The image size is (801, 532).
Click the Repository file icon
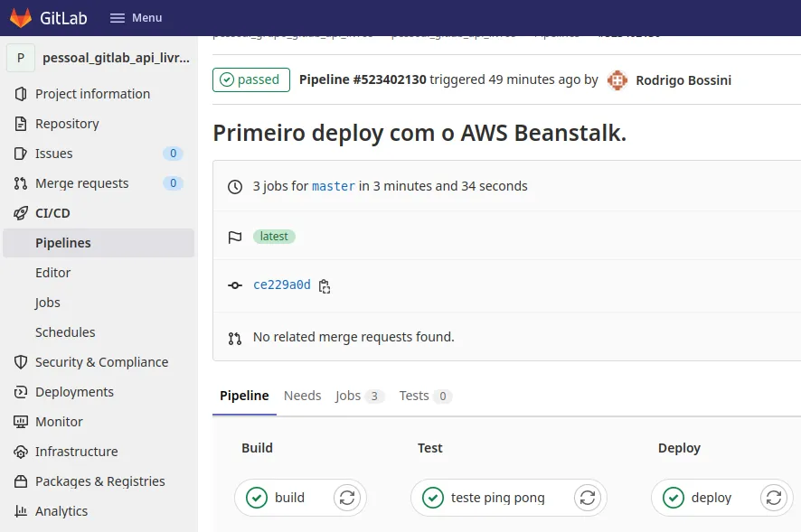point(21,124)
